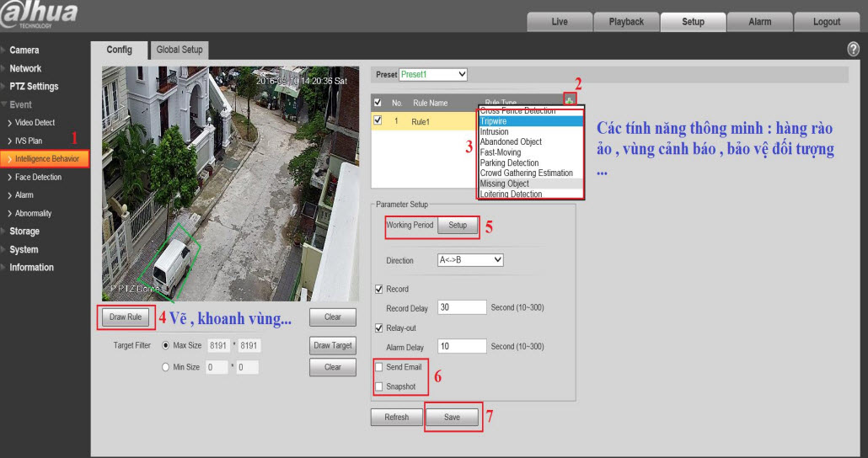Expand the Video Detect menu item
Image resolution: width=868 pixels, height=458 pixels.
35,123
